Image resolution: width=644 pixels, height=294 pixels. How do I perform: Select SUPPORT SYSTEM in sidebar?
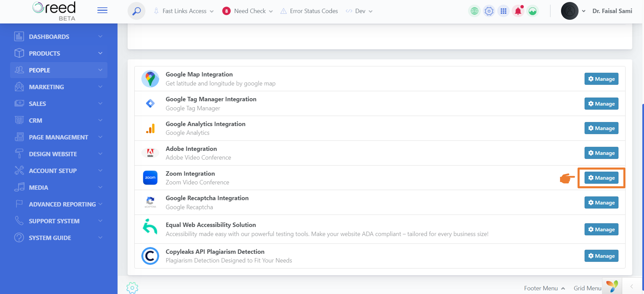tap(54, 221)
